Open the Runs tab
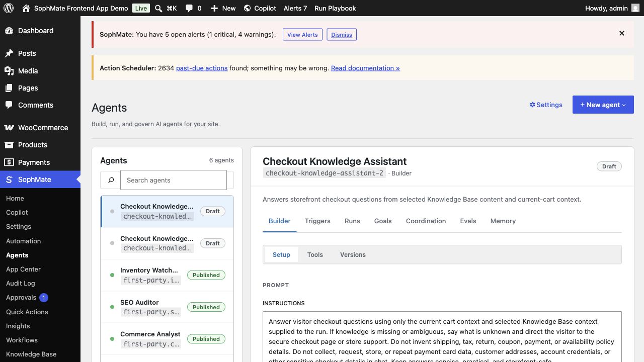The height and width of the screenshot is (362, 644). point(352,221)
